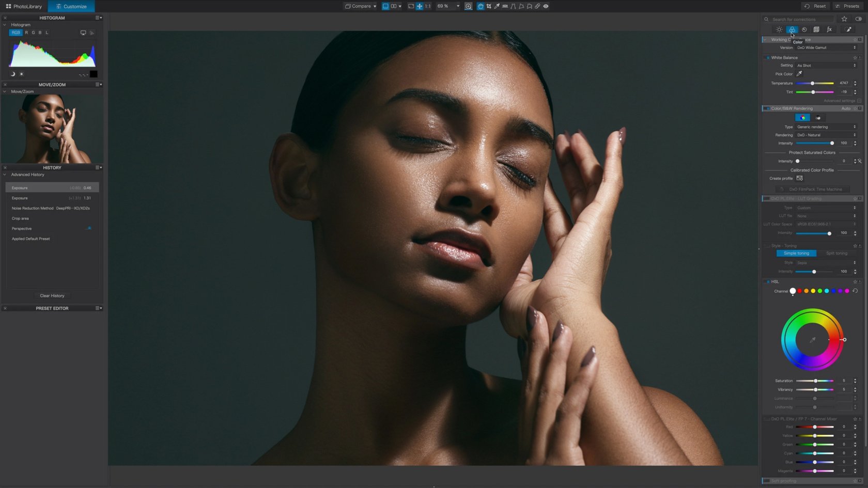Show shadow clipping with the moon icon
This screenshot has width=868, height=488.
13,74
